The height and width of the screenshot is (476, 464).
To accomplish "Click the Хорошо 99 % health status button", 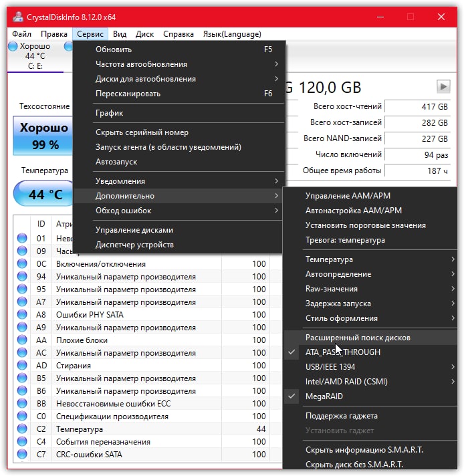I will pos(43,136).
